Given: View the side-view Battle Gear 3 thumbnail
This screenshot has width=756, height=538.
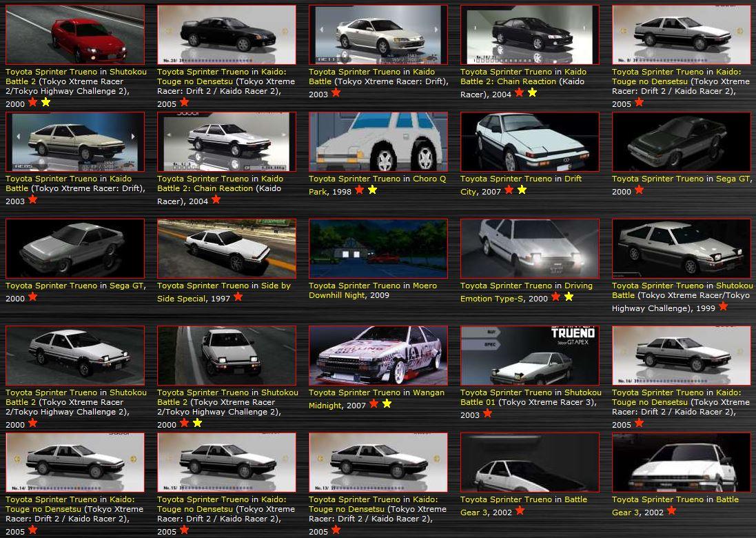Looking at the screenshot, I should [530, 463].
